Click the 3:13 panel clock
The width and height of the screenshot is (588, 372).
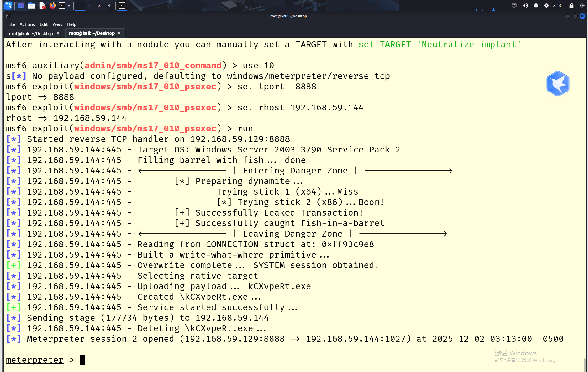[557, 6]
